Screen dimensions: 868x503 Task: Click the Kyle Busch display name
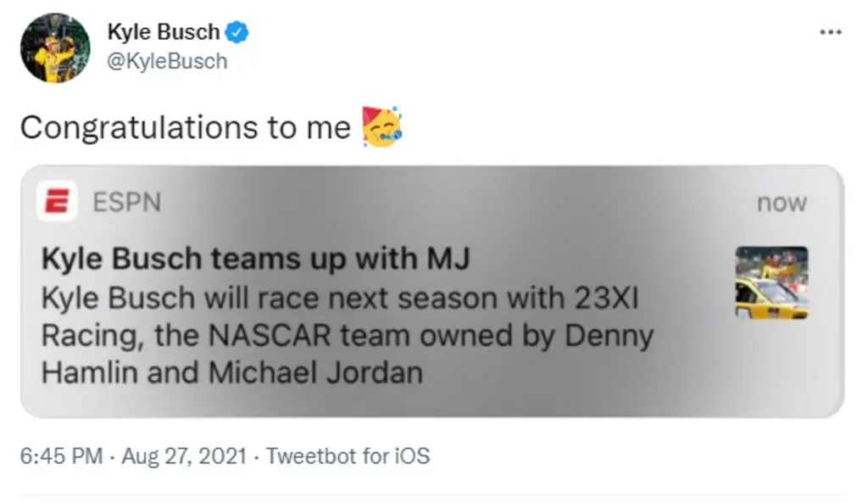click(163, 33)
